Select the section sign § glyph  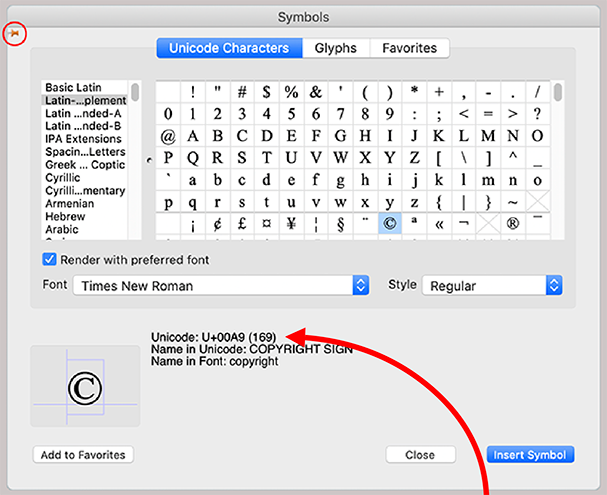click(x=341, y=224)
